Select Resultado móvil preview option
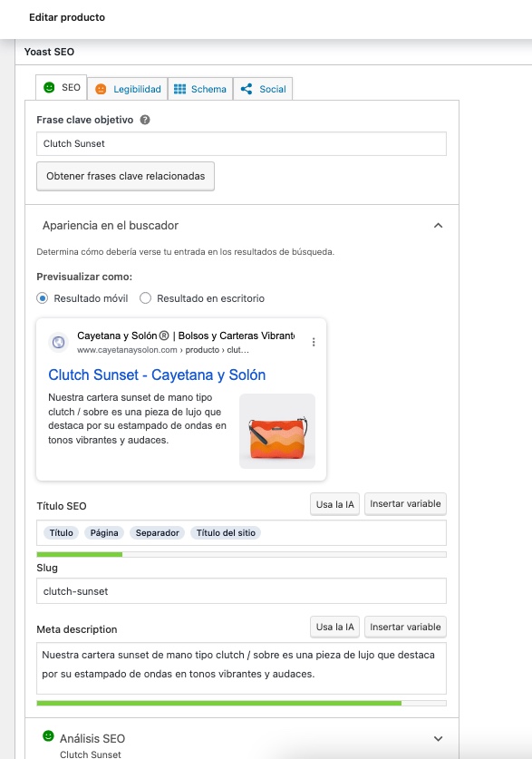 pos(42,298)
